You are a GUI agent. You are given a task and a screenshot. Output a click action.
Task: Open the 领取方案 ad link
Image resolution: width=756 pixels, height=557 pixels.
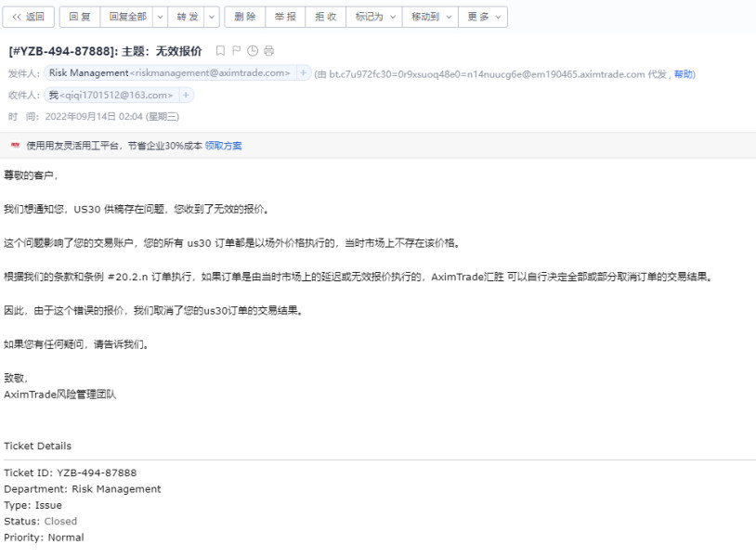coord(223,146)
